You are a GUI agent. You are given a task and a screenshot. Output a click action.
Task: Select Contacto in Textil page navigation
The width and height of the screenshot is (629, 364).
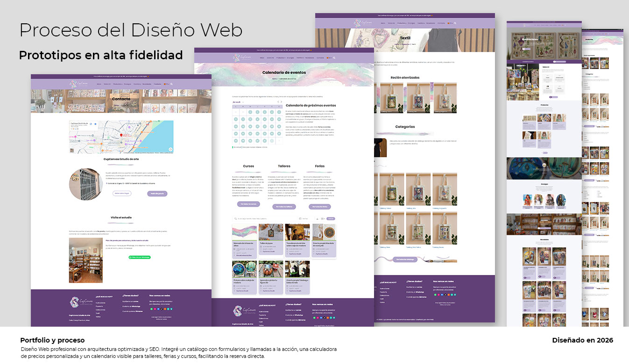point(441,23)
